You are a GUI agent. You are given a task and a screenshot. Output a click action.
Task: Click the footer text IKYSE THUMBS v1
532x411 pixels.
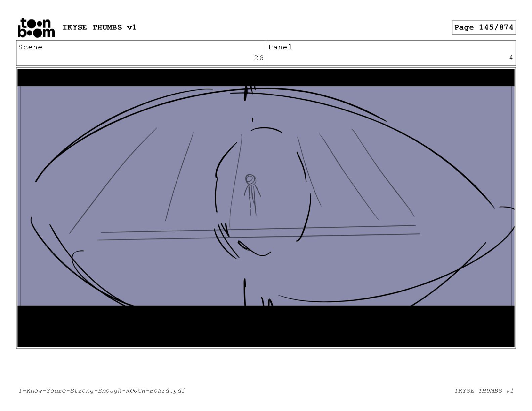click(484, 391)
